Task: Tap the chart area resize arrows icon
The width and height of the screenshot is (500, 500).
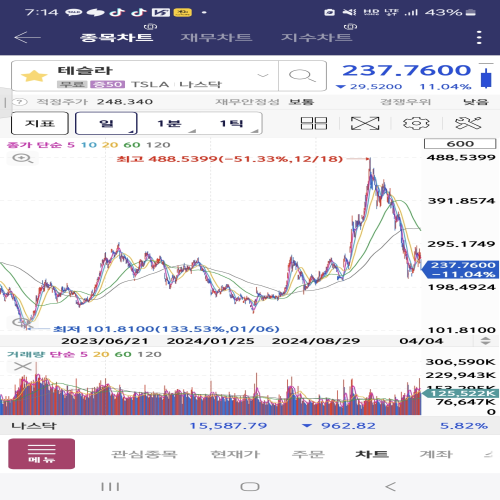Action: tap(486, 341)
